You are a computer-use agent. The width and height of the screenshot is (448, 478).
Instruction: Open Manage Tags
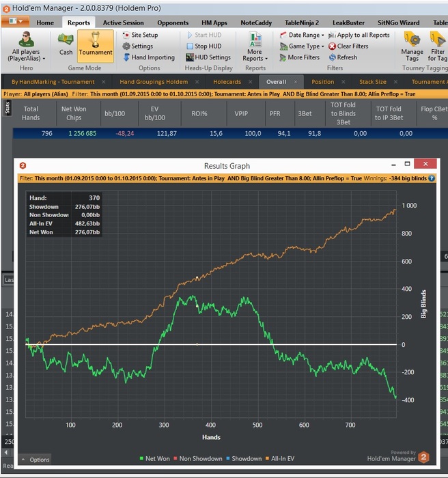[412, 46]
